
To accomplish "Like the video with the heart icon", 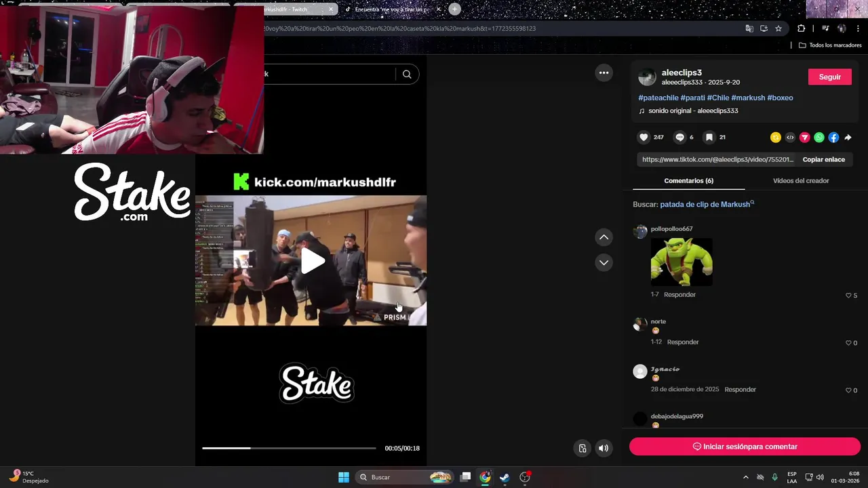I will tap(644, 137).
